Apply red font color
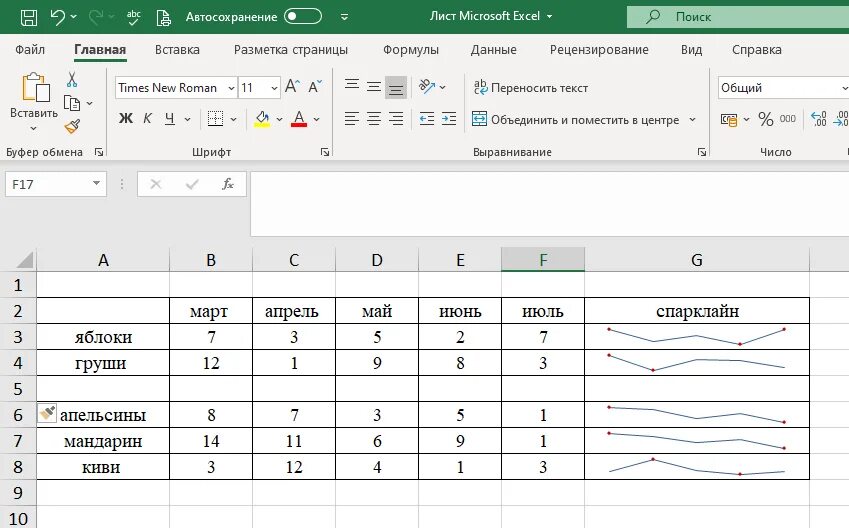This screenshot has width=849, height=528. [299, 119]
